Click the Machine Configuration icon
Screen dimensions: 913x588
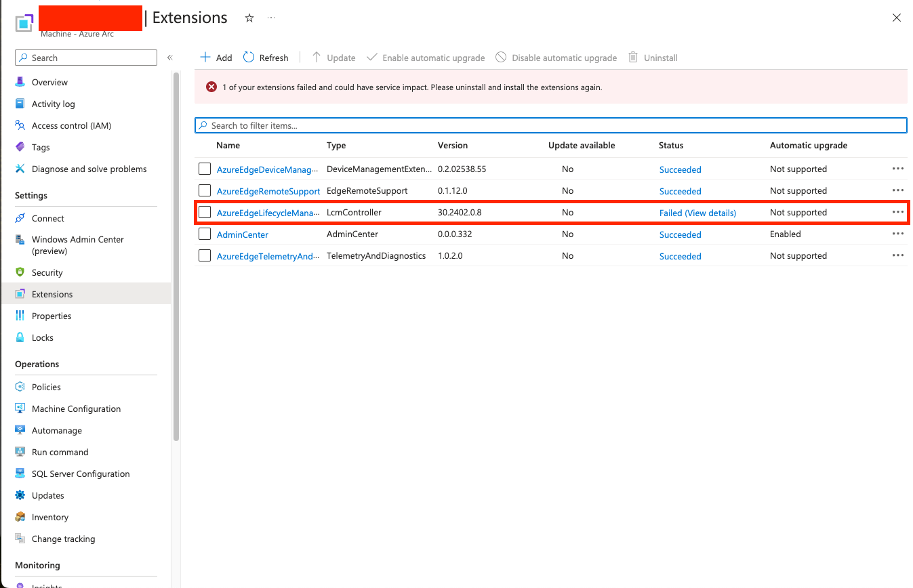[20, 408]
